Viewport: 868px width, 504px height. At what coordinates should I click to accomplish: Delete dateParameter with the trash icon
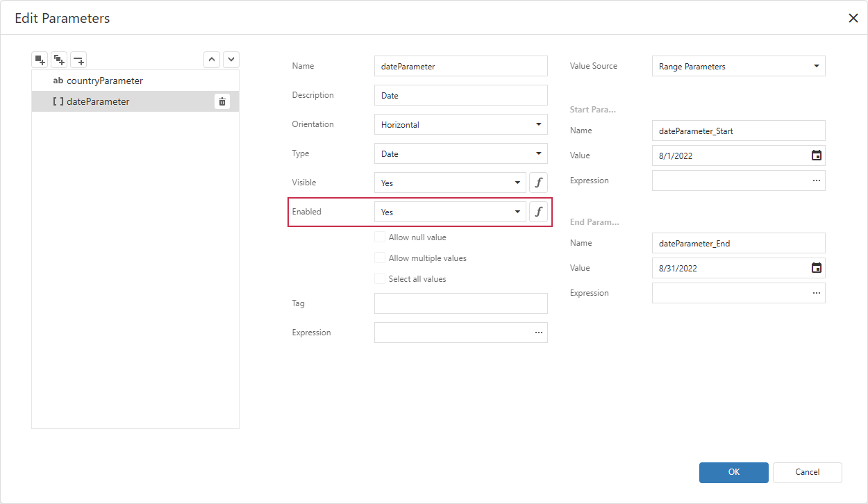(222, 101)
